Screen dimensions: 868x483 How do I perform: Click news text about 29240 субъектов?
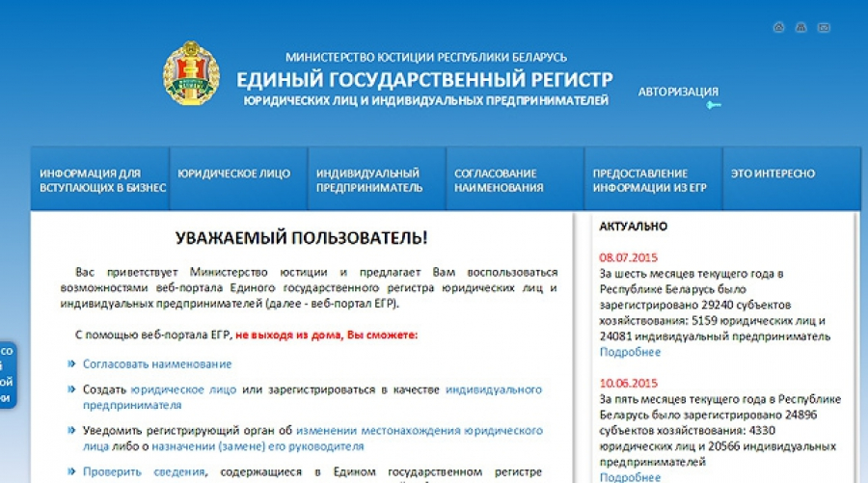pos(715,305)
